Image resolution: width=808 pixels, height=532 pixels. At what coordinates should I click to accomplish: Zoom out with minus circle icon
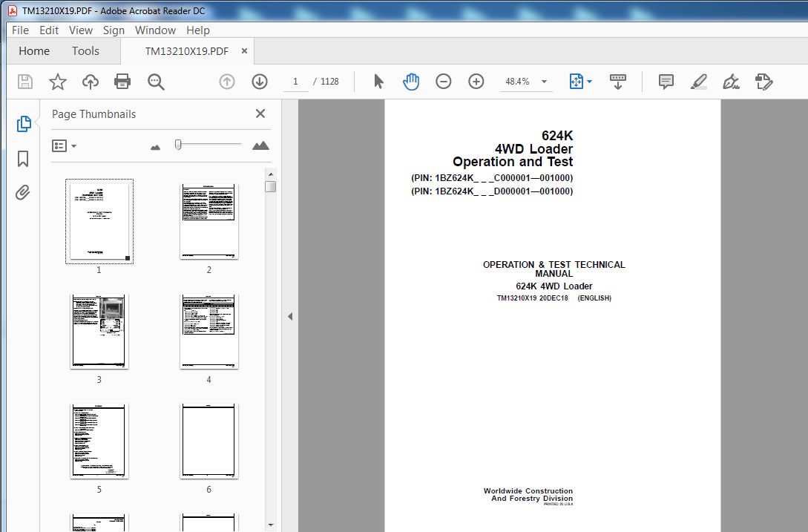(x=443, y=82)
